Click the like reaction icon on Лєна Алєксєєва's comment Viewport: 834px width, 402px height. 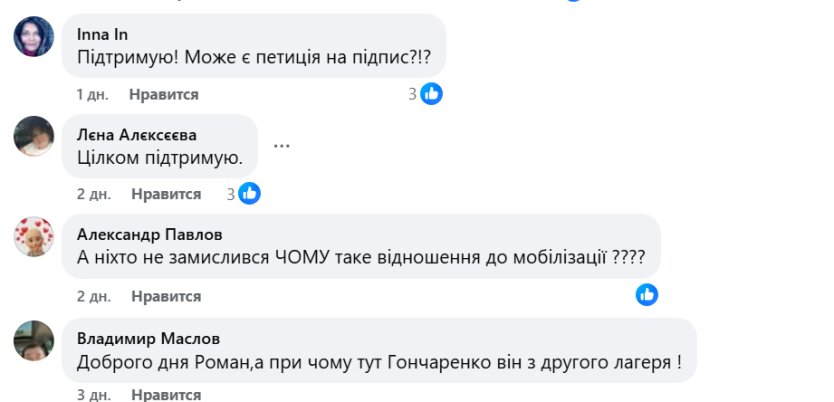(250, 194)
